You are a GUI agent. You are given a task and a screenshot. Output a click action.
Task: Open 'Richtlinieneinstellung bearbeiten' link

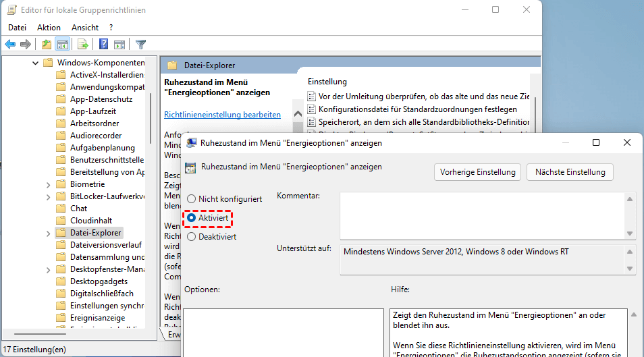(222, 115)
